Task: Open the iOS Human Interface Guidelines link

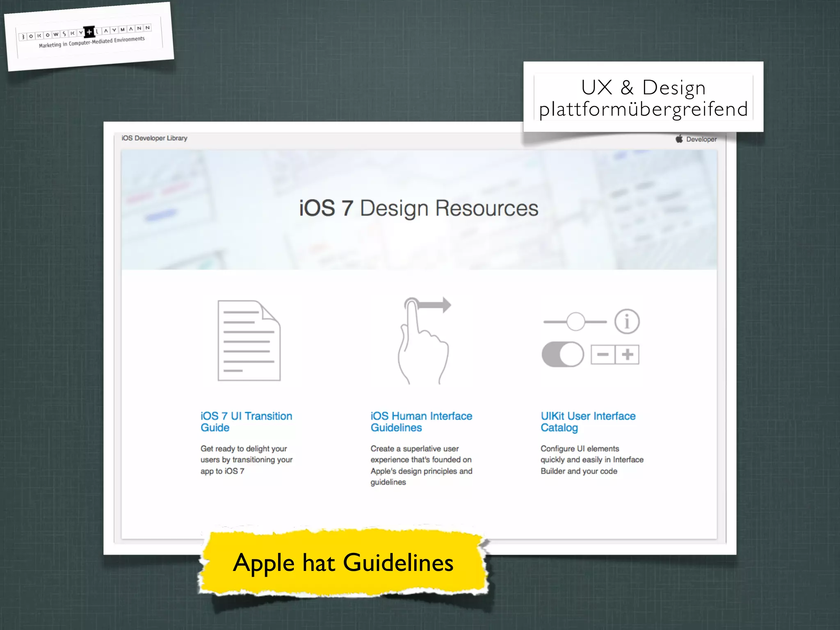Action: pos(421,422)
